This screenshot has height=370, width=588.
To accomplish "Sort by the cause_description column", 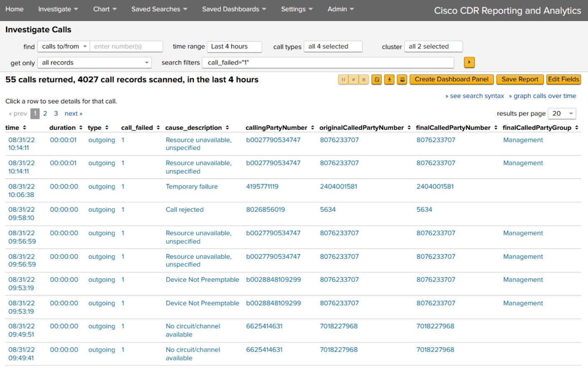I will tap(227, 128).
